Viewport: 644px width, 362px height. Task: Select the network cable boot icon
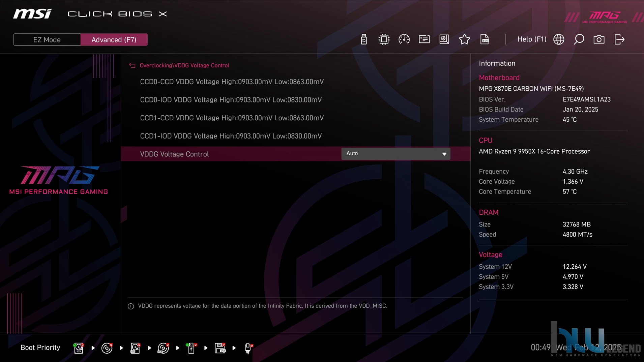tap(248, 348)
